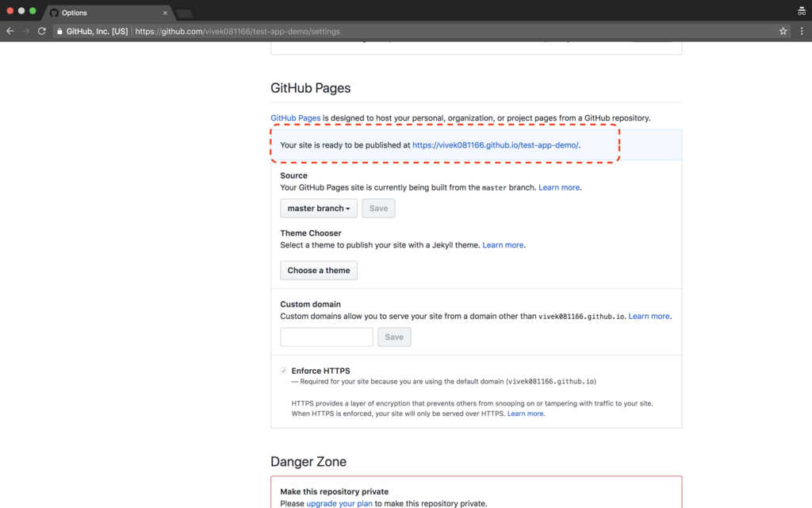Click the Enforce HTTPS label
Image resolution: width=812 pixels, height=508 pixels.
(320, 371)
